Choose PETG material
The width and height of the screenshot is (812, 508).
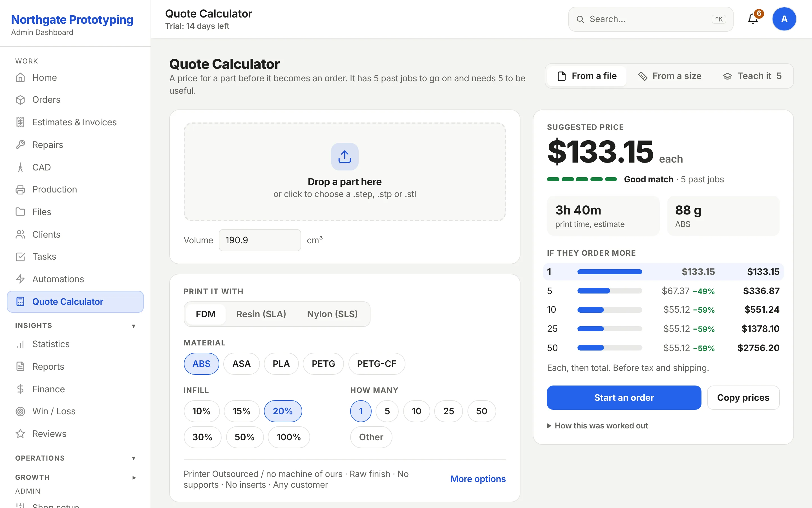(323, 364)
